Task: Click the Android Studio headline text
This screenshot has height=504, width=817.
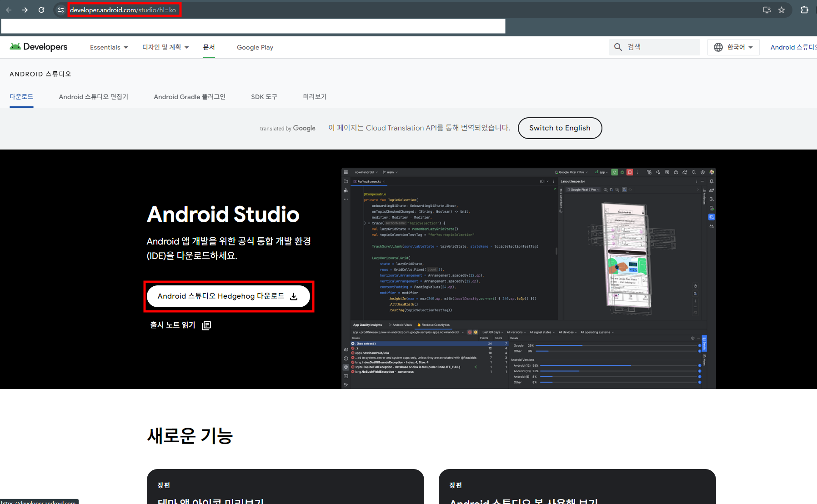Action: pos(223,214)
